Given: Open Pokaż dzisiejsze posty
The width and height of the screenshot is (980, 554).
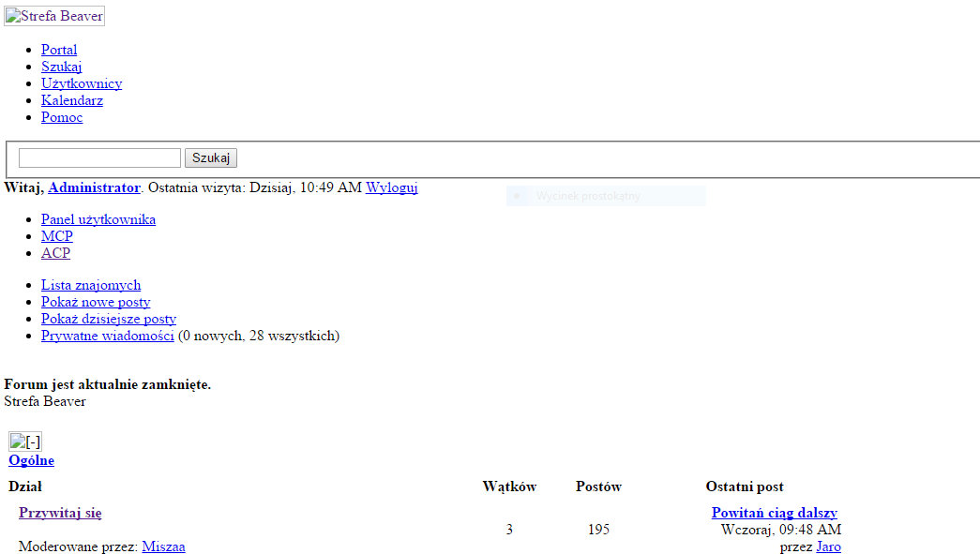Looking at the screenshot, I should 109,319.
